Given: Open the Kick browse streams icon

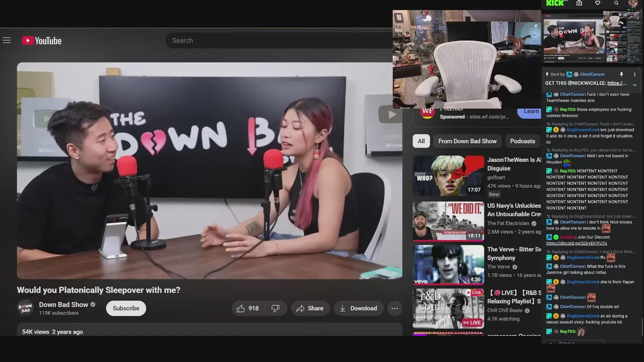Looking at the screenshot, I should click(579, 3).
